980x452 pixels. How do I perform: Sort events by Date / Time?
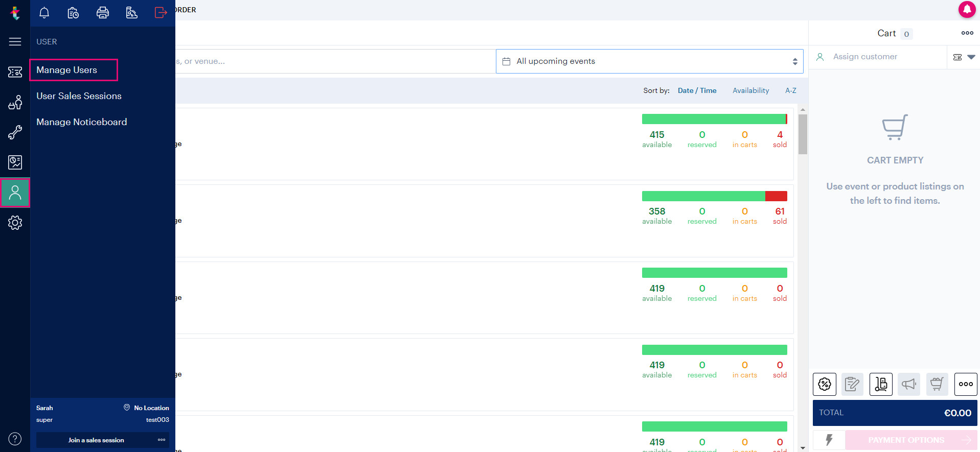click(x=697, y=90)
